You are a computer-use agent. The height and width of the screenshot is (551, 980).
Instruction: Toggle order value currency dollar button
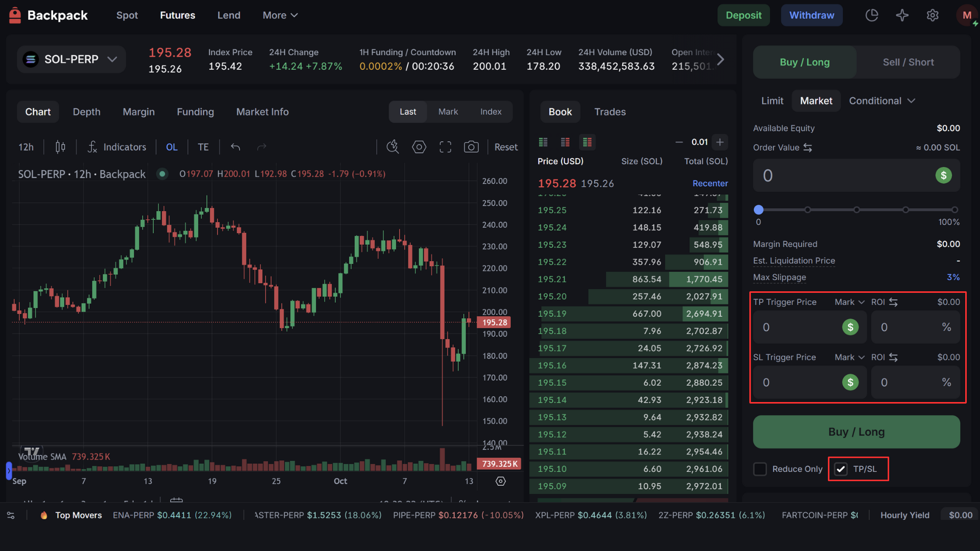[x=943, y=176]
